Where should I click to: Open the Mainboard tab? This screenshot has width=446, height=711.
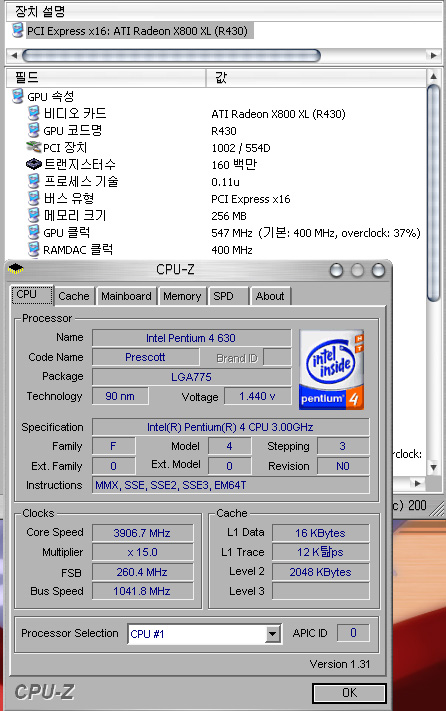pos(126,296)
